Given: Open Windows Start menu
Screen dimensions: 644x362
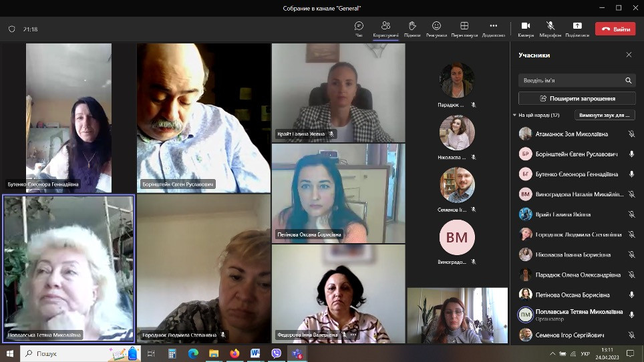Looking at the screenshot, I should (x=10, y=353).
